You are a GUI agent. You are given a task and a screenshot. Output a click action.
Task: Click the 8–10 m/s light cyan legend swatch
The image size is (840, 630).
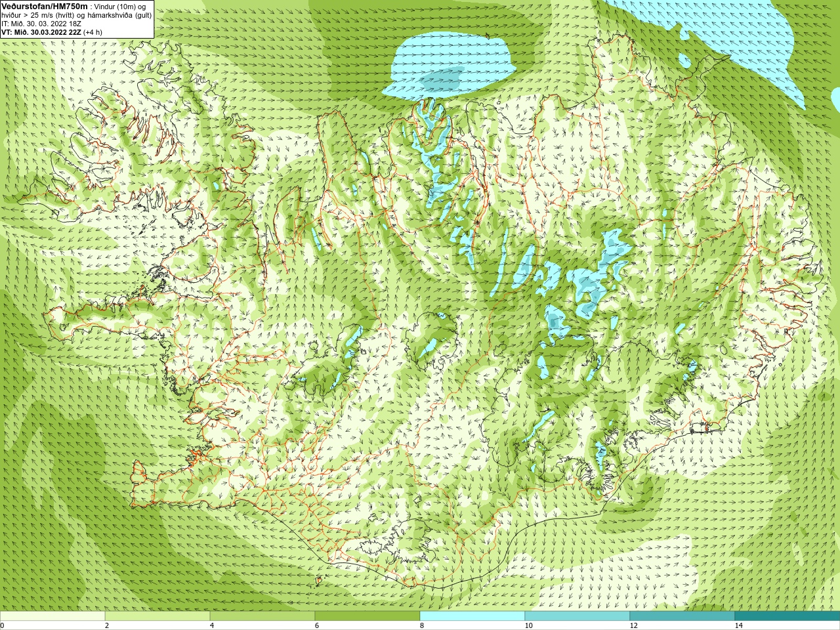coord(472,616)
